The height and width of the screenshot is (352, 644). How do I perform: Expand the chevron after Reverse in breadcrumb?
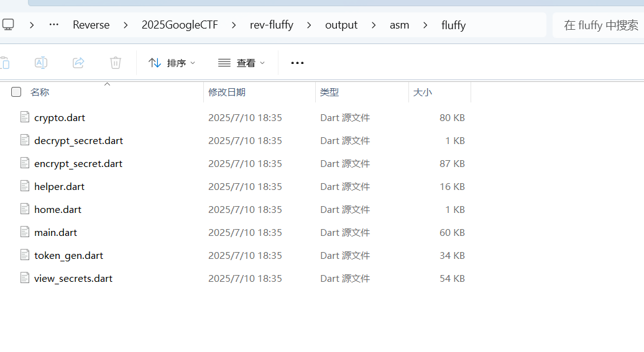tap(126, 25)
